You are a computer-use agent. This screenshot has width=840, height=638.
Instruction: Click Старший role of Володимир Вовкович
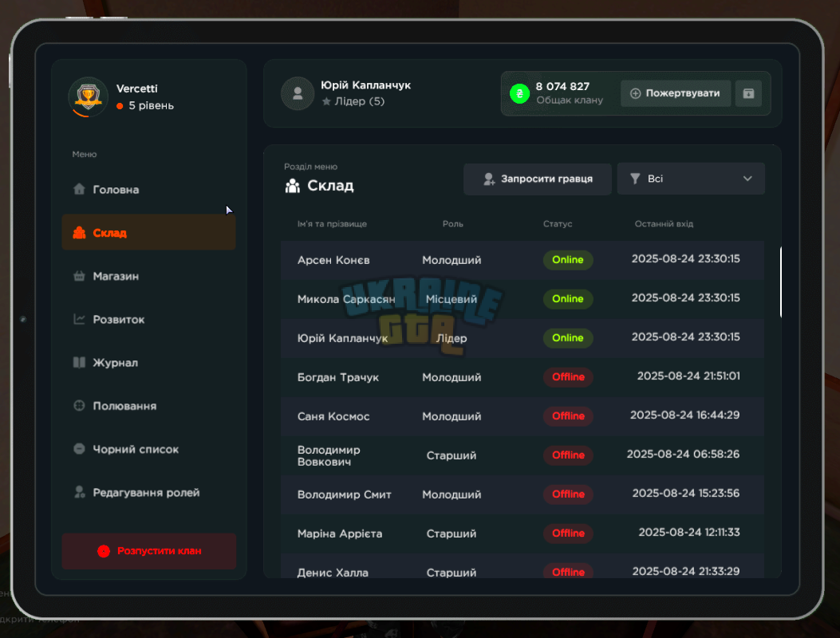click(451, 455)
